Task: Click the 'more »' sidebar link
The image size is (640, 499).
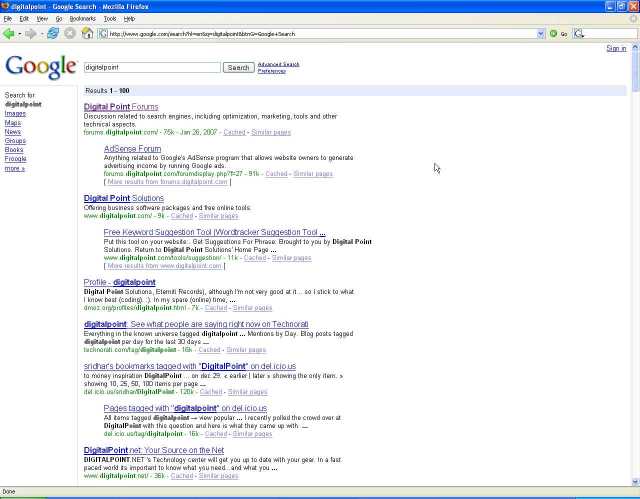Action: click(x=15, y=168)
